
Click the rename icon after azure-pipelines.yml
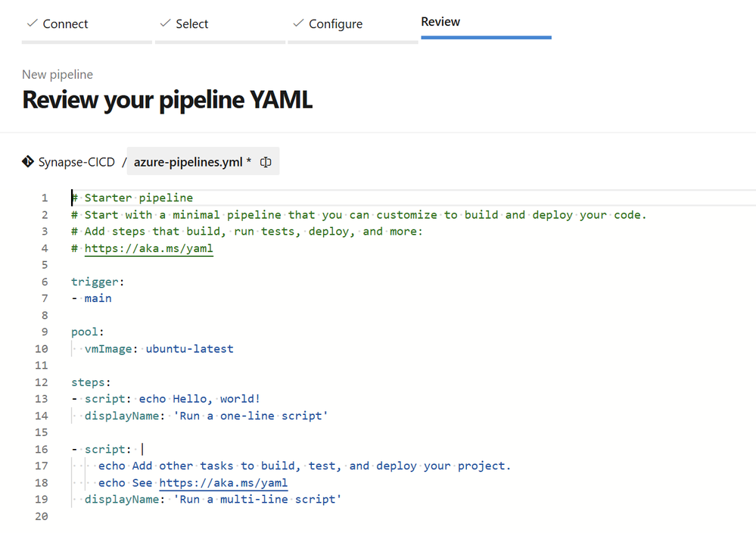[x=266, y=162]
